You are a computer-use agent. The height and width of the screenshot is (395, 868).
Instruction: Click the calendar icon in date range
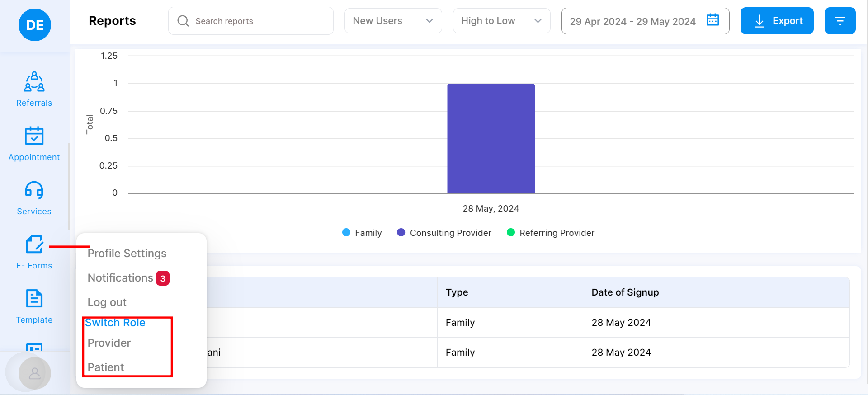pos(712,20)
